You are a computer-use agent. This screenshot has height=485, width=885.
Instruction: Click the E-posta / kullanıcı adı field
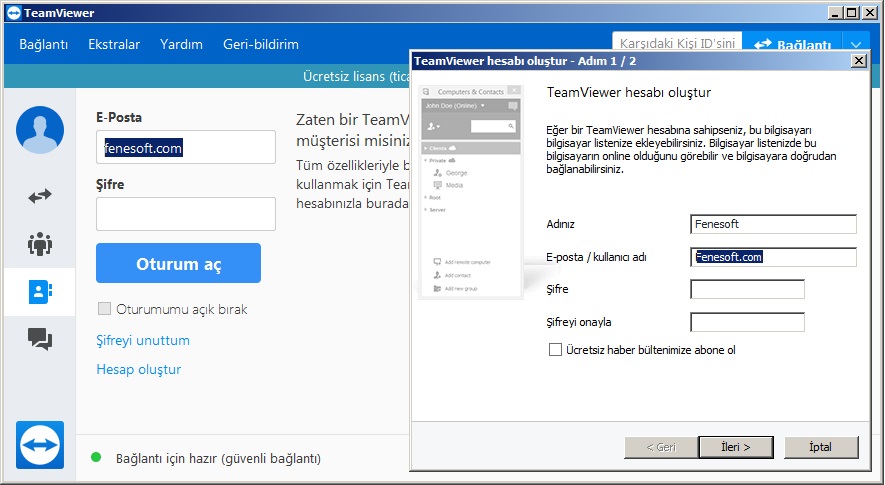[x=773, y=257]
